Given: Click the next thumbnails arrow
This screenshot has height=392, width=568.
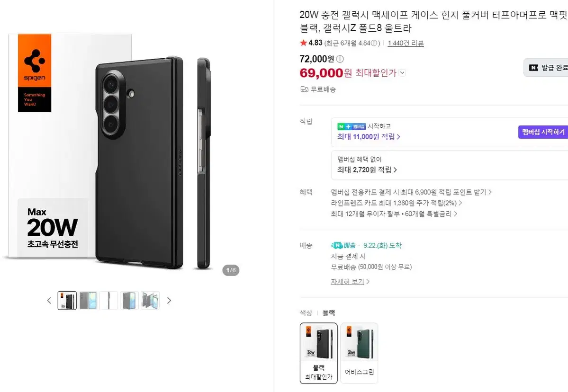Looking at the screenshot, I should coord(169,301).
